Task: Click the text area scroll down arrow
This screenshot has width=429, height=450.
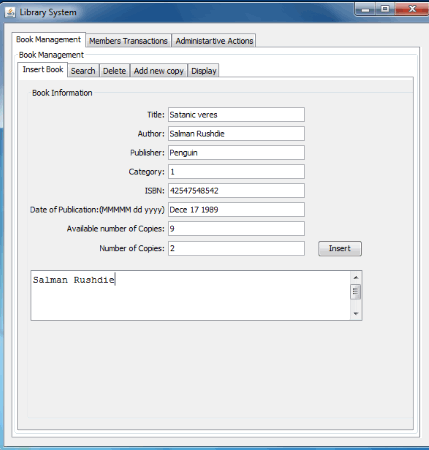Action: [356, 314]
